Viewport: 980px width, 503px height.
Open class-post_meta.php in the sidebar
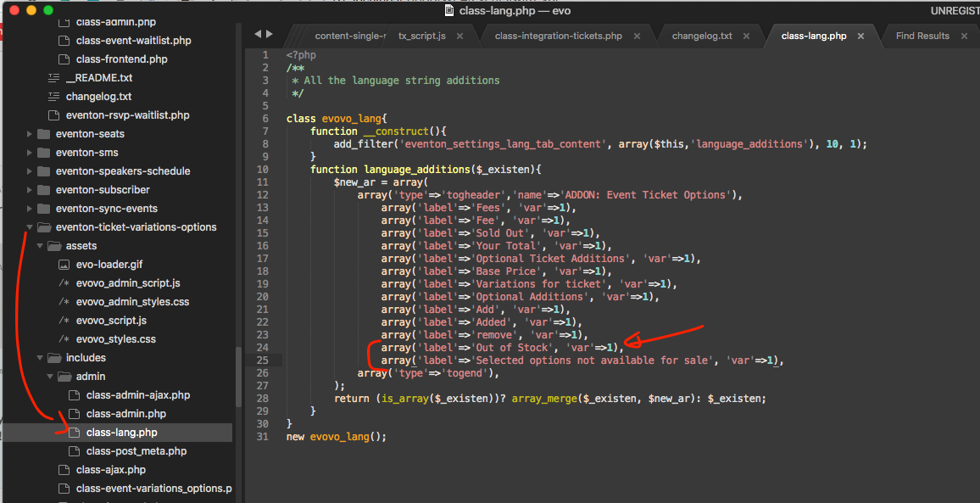pos(136,451)
